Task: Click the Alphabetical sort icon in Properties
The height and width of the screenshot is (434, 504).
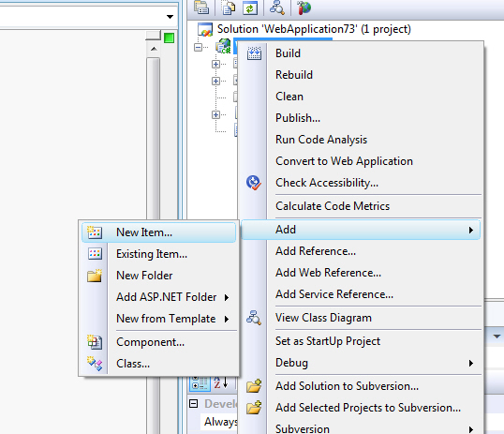Action: pos(220,382)
